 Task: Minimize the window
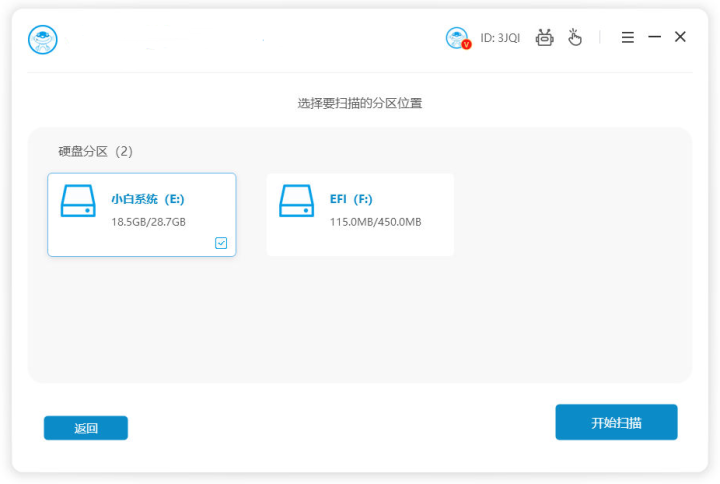654,36
